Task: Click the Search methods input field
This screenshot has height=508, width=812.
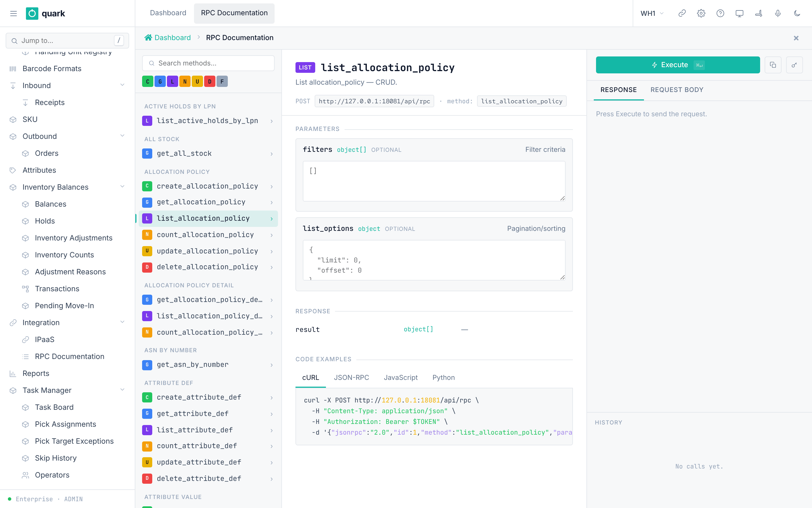Action: click(208, 63)
